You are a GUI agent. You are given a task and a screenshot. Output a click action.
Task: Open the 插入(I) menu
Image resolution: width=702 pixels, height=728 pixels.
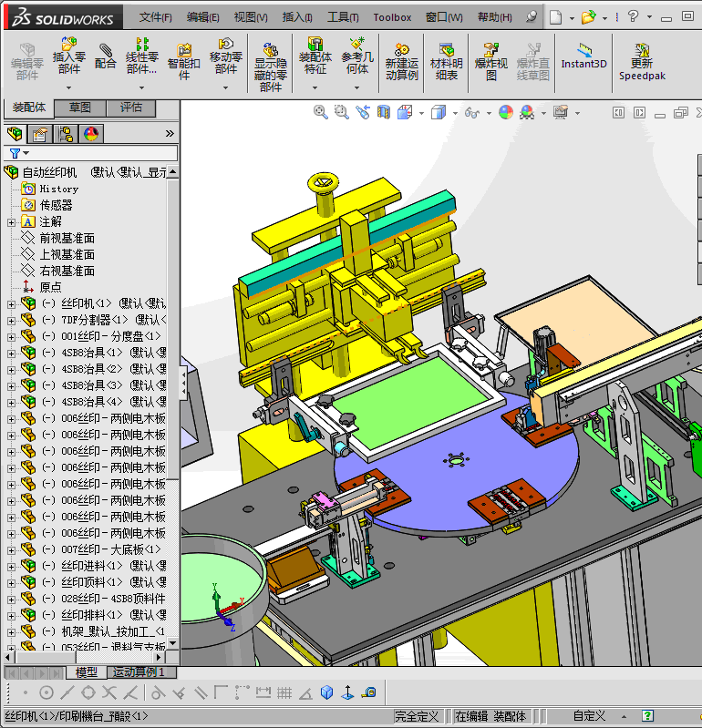pos(297,17)
